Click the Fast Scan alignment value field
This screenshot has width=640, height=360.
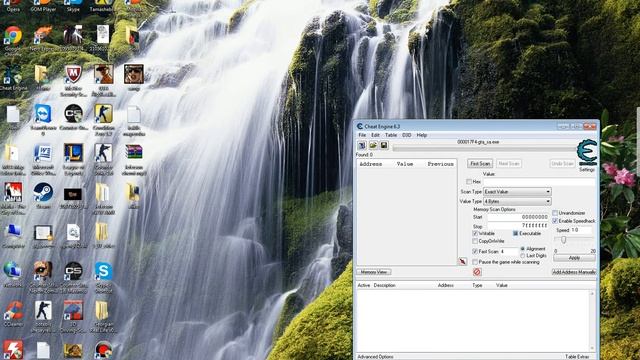click(509, 251)
